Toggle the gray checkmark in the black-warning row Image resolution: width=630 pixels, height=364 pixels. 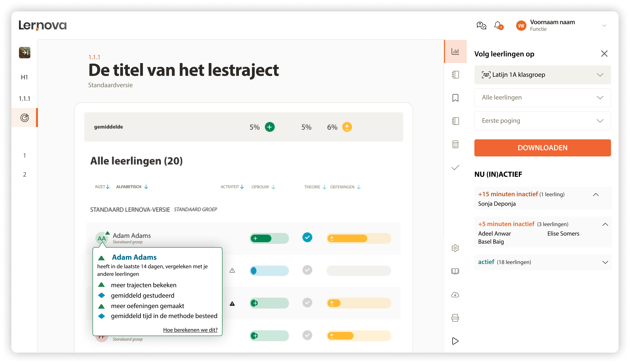[307, 303]
